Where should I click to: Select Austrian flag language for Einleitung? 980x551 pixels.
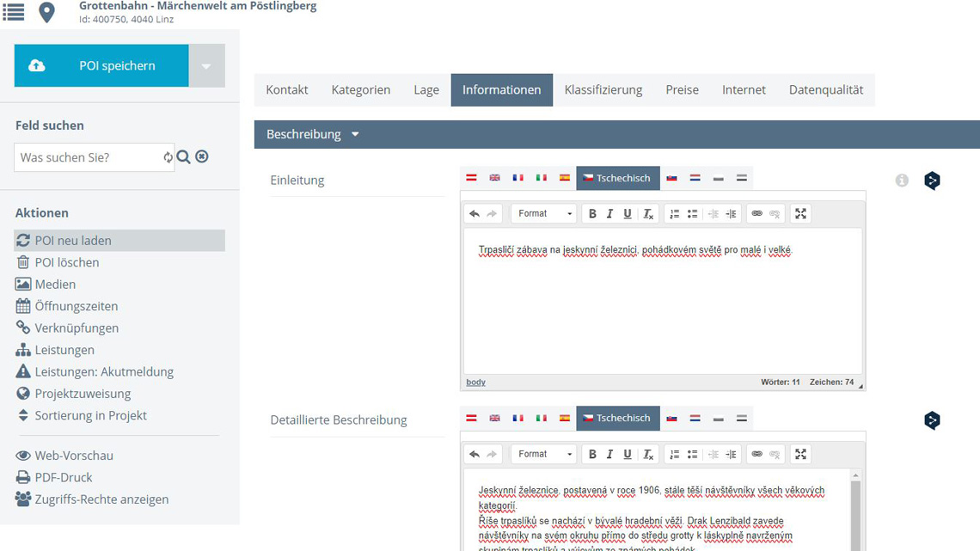pyautogui.click(x=471, y=178)
